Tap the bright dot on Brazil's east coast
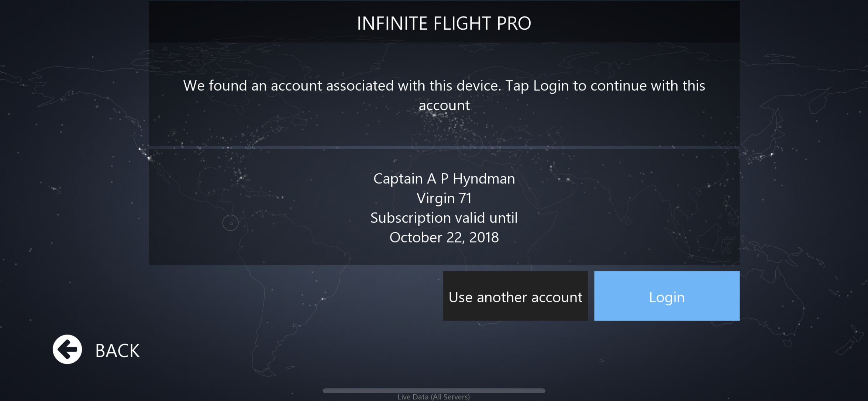Image resolution: width=868 pixels, height=401 pixels. (323, 299)
